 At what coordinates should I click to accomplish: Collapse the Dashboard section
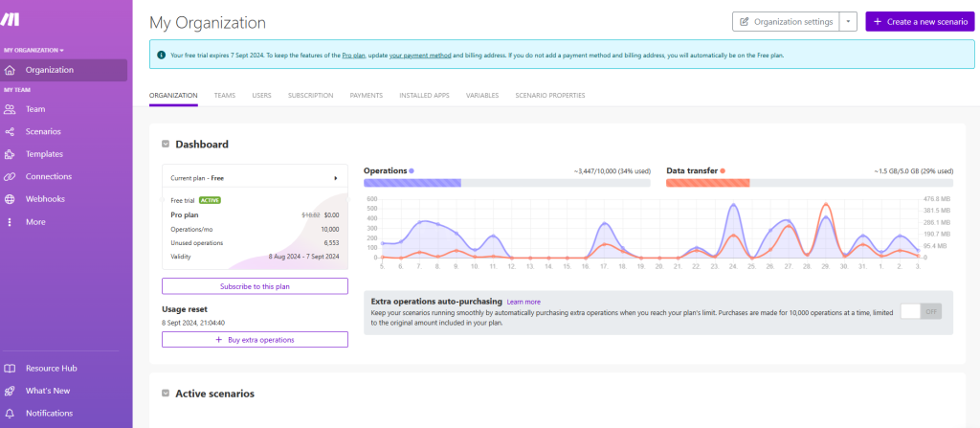click(x=166, y=145)
